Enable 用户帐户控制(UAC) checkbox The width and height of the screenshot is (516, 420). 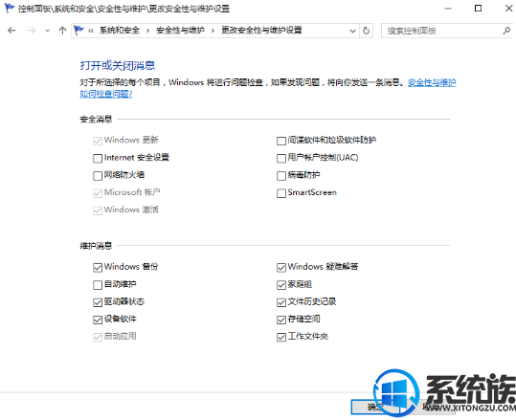281,159
